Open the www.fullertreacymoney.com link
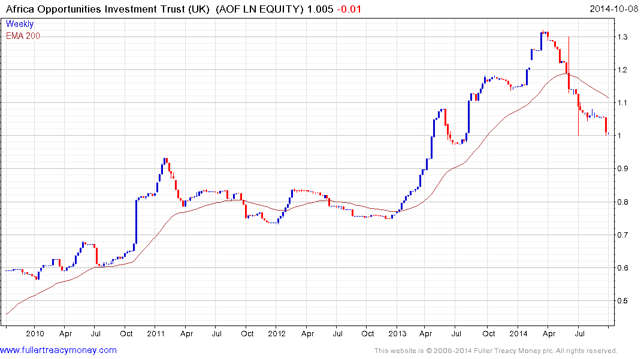The width and height of the screenshot is (644, 359). tap(58, 351)
